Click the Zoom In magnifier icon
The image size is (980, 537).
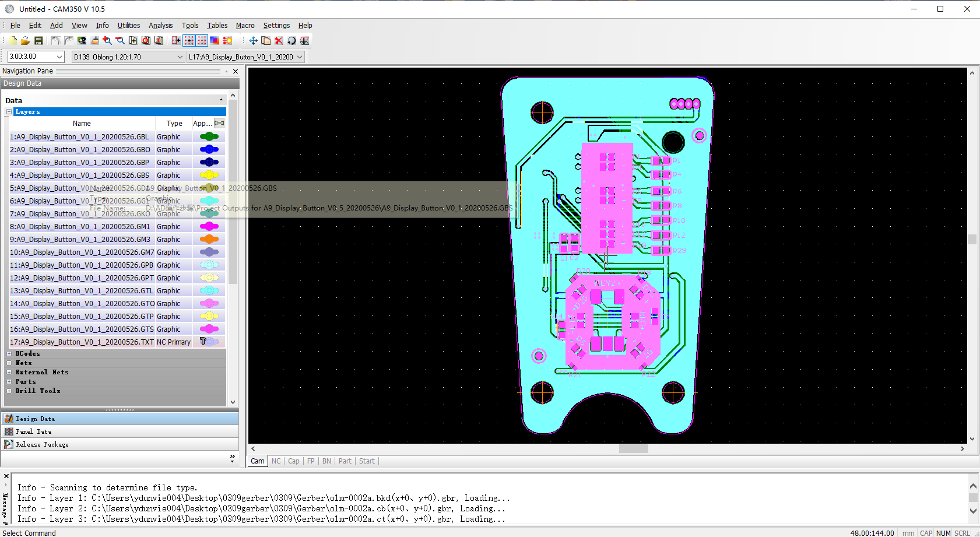pyautogui.click(x=107, y=40)
